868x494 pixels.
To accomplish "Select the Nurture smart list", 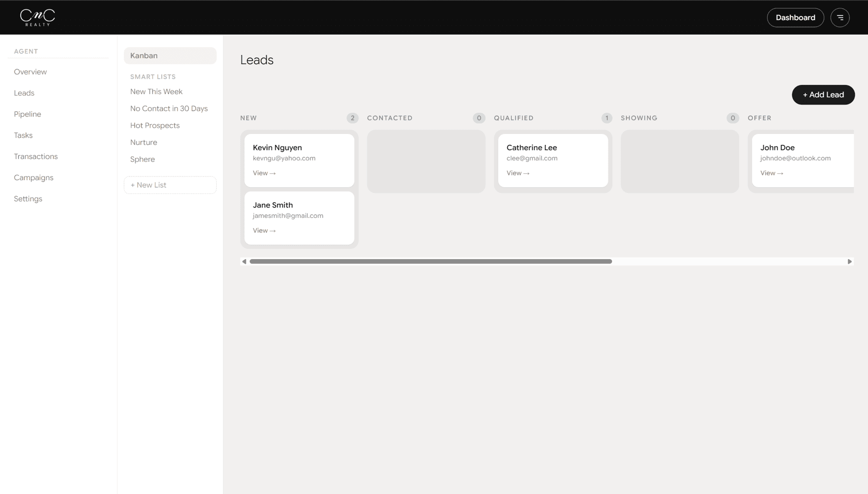I will tap(144, 143).
